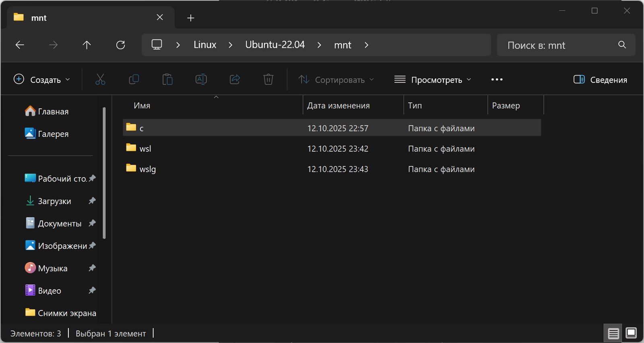The width and height of the screenshot is (644, 343).
Task: Switch to large thumbnails view in status bar
Action: (x=631, y=333)
